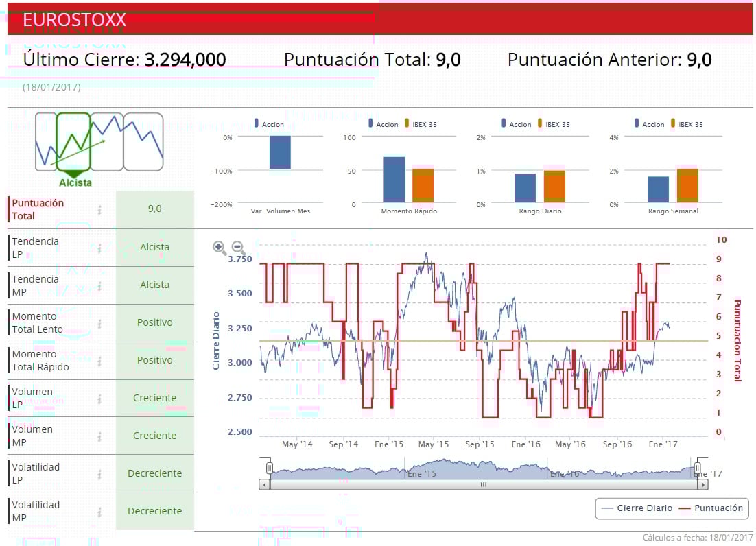Open info icon for Volumen MP row
The width and height of the screenshot is (756, 546).
point(99,437)
